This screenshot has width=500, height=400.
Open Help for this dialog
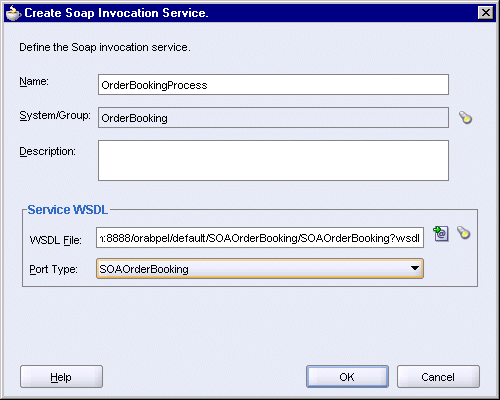coord(61,377)
